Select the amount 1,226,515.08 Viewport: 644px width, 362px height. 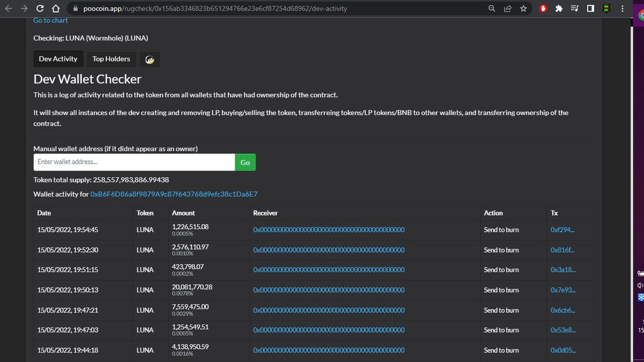(x=191, y=227)
